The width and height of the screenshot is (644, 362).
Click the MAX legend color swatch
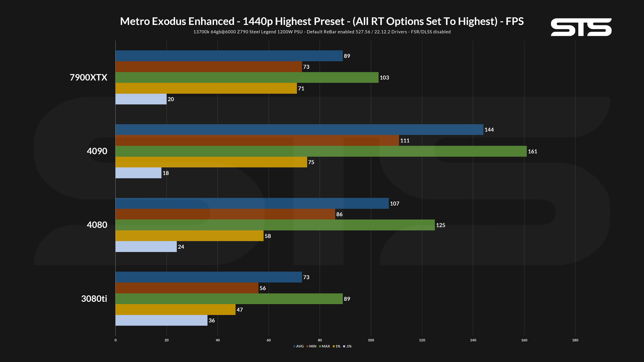click(320, 346)
